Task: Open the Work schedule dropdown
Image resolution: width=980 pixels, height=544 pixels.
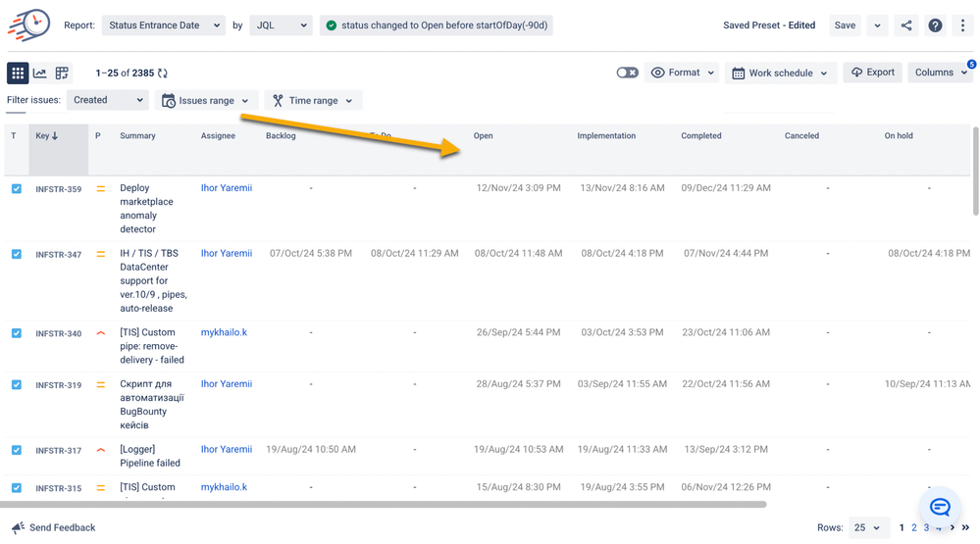Action: pyautogui.click(x=781, y=74)
